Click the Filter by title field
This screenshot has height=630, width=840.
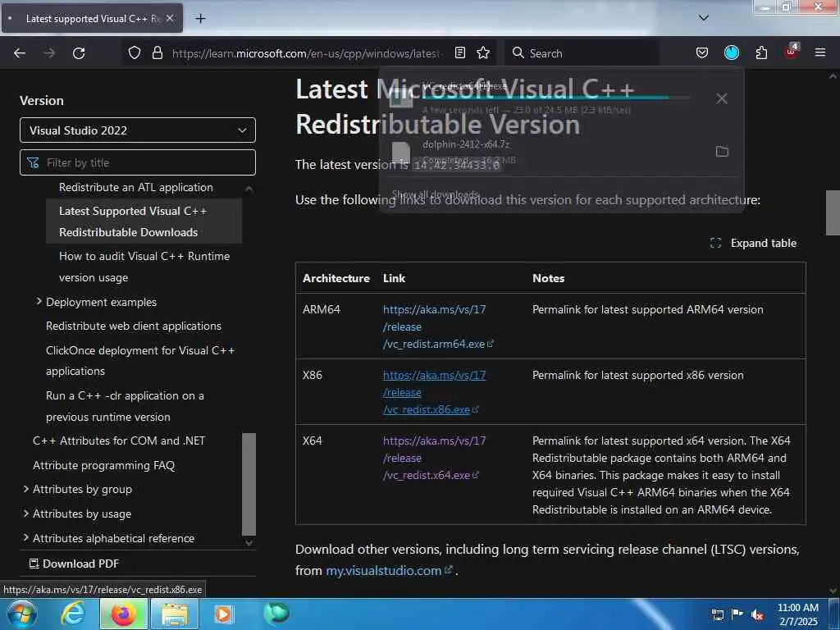click(x=138, y=162)
